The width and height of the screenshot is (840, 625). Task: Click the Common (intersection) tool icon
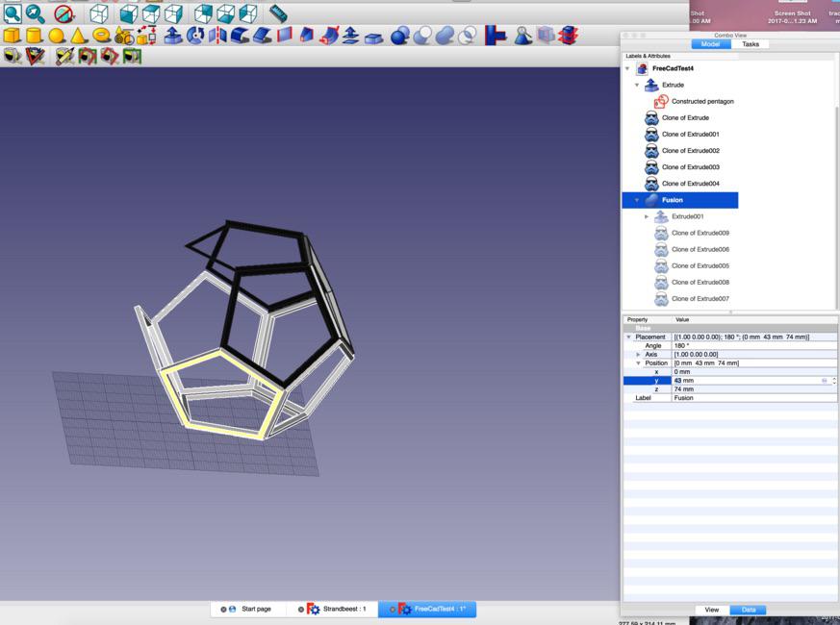tap(467, 36)
